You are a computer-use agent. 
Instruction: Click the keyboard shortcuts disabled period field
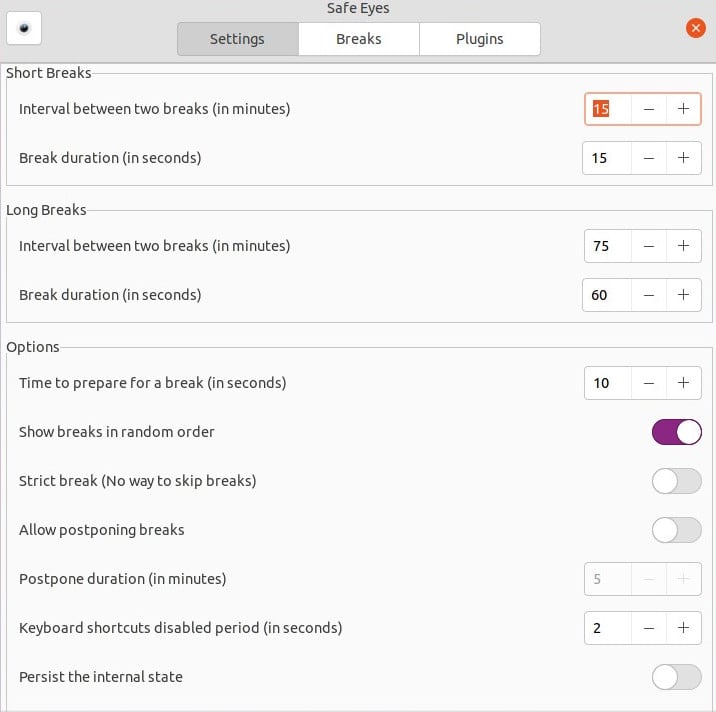point(608,628)
